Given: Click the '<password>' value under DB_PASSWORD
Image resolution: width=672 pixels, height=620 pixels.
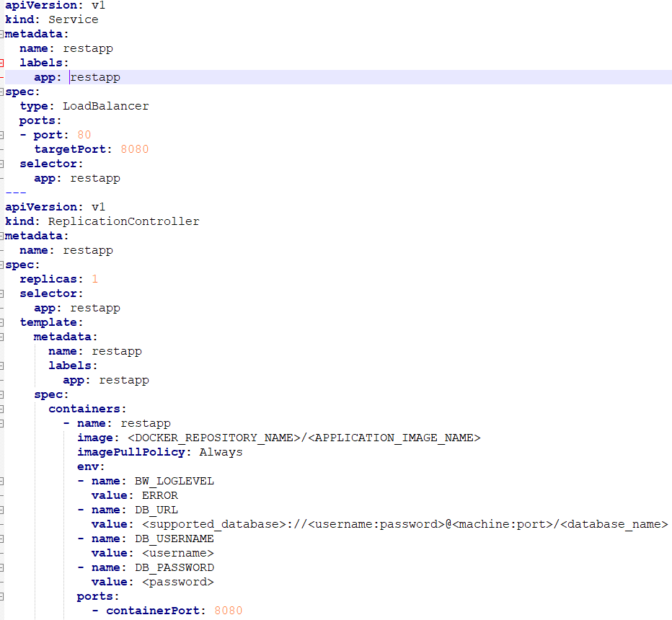Looking at the screenshot, I should tap(178, 583).
